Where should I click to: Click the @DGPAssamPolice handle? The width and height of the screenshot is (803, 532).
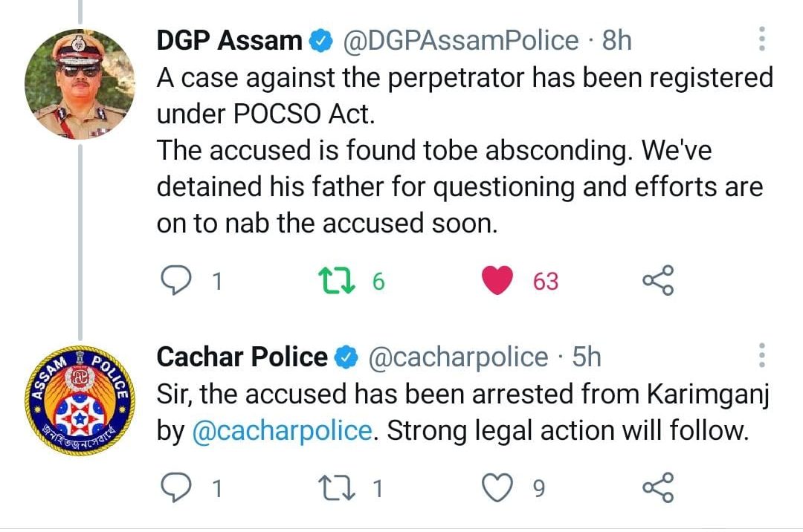tap(459, 40)
